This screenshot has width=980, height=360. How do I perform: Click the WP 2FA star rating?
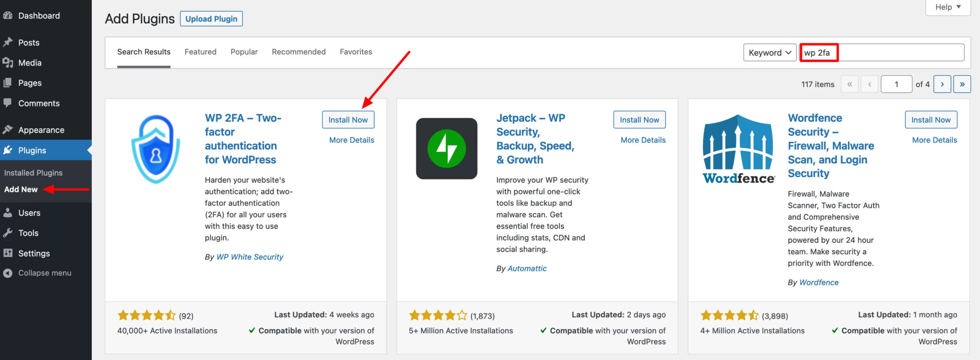146,315
